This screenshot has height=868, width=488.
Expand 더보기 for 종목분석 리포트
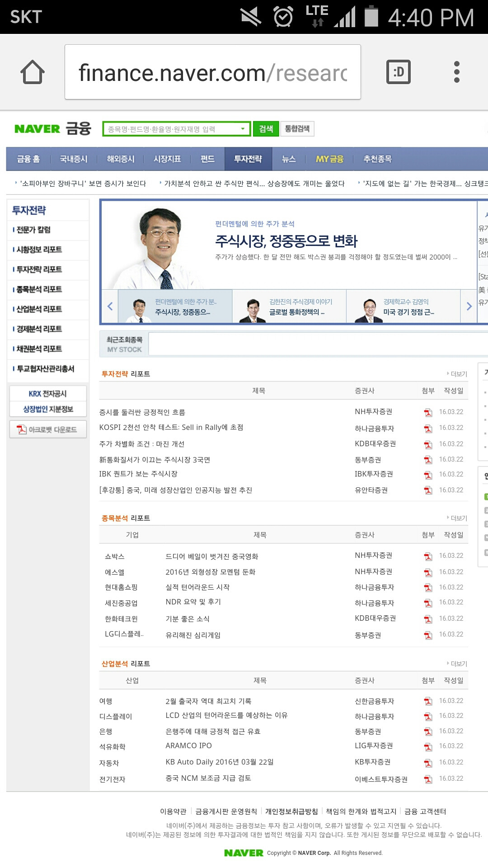[457, 518]
